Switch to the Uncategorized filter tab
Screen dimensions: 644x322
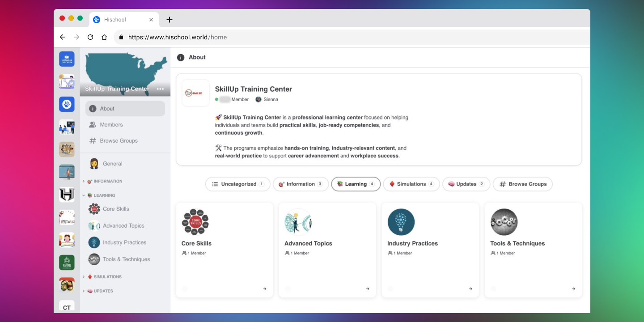(238, 184)
